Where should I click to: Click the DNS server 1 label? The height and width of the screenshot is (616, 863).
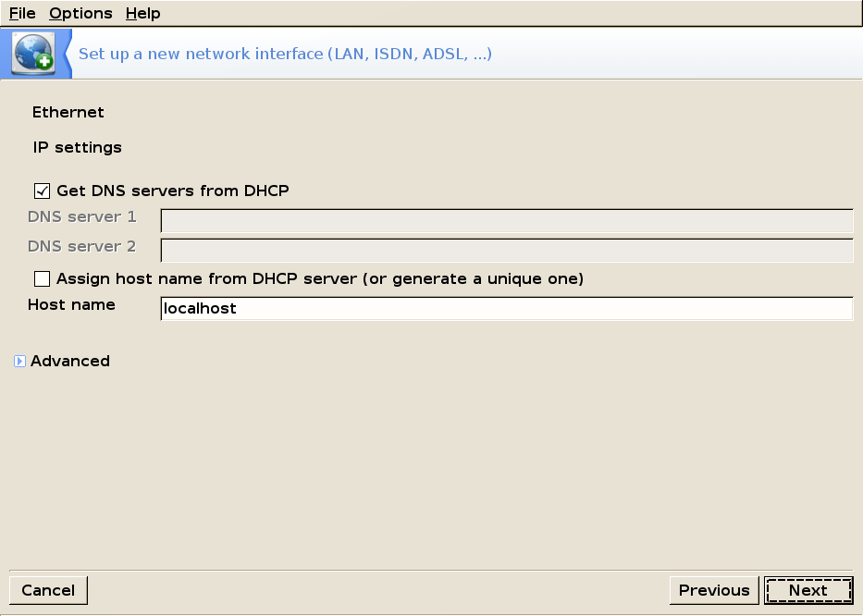(x=82, y=216)
